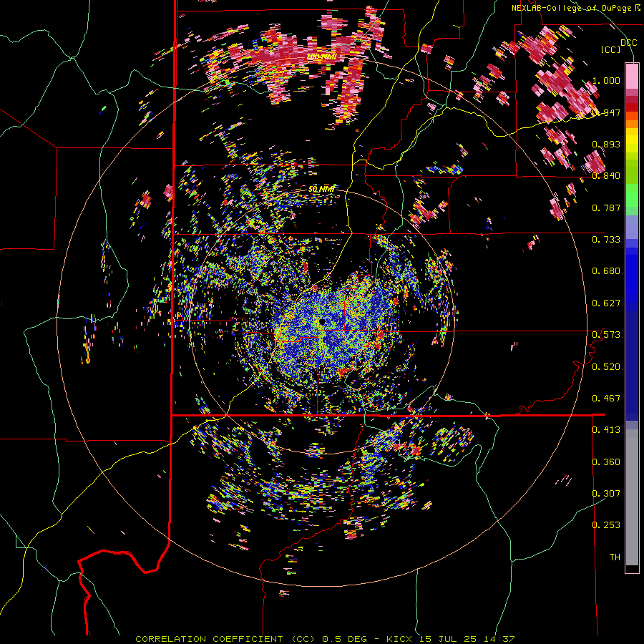Click the 0.307 legend label
This screenshot has width=644, height=644.
[x=606, y=494]
